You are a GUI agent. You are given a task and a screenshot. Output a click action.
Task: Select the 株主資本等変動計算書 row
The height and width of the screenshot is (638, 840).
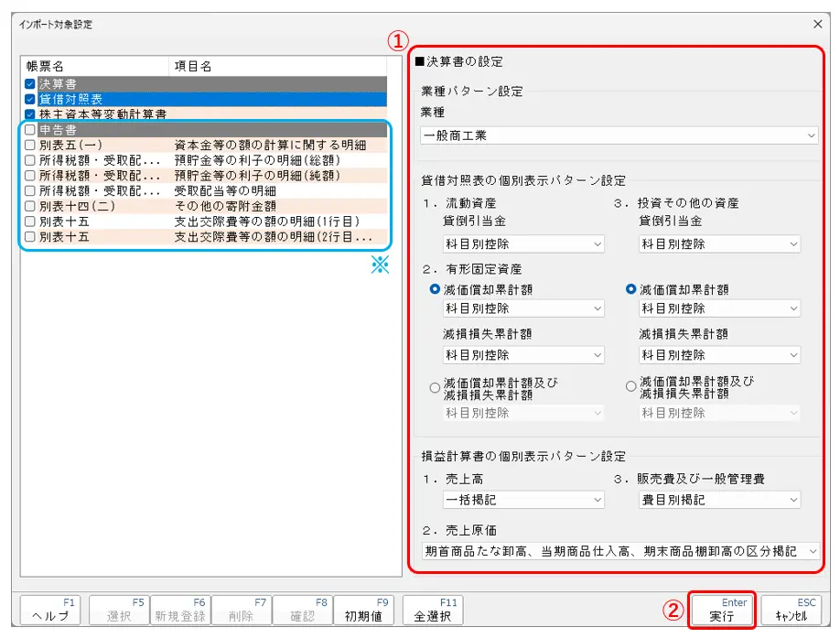[102, 114]
